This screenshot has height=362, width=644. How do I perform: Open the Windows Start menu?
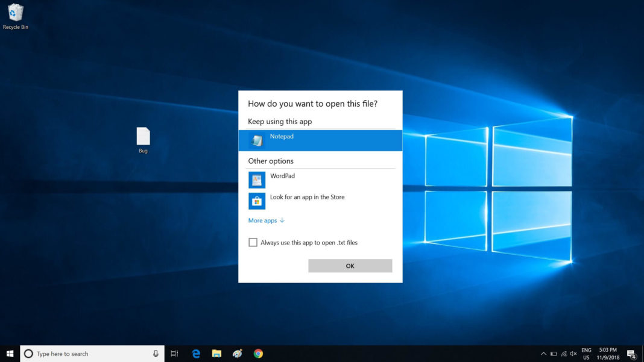click(10, 354)
